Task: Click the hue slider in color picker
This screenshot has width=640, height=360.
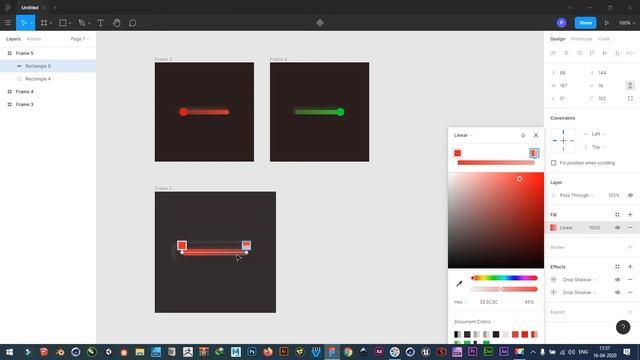Action: point(504,278)
